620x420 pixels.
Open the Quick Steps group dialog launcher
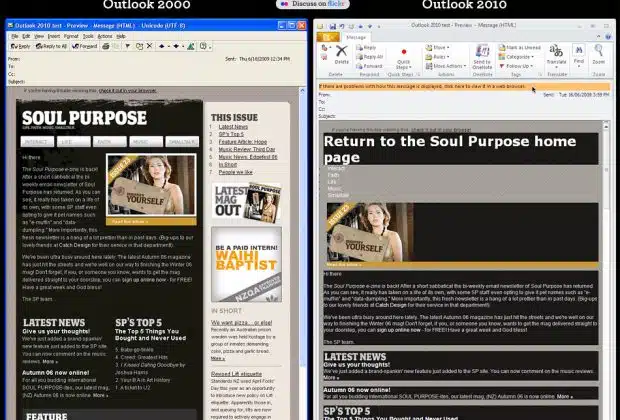click(x=419, y=74)
